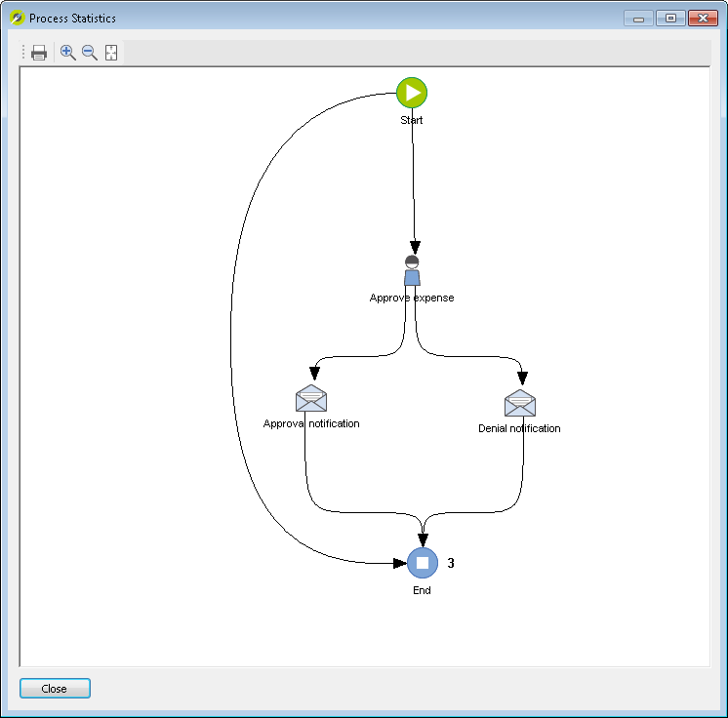Click the Close button
This screenshot has height=718, width=728.
pos(55,689)
